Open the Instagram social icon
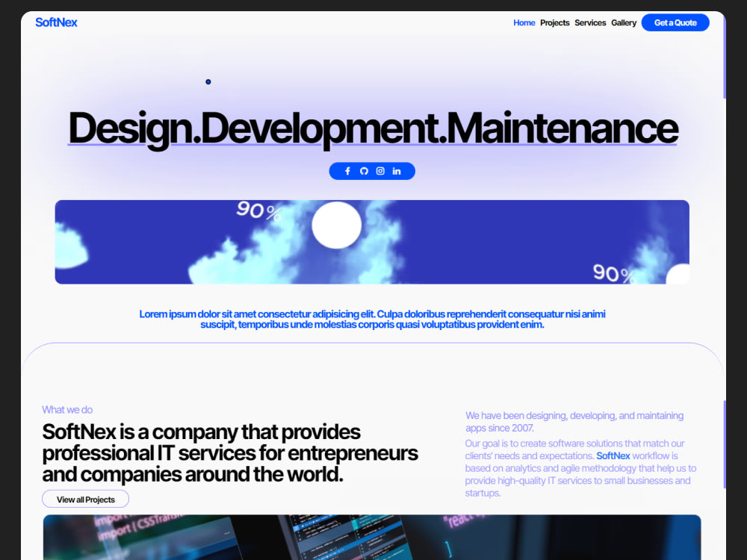Viewport: 747px width, 560px height. [380, 171]
